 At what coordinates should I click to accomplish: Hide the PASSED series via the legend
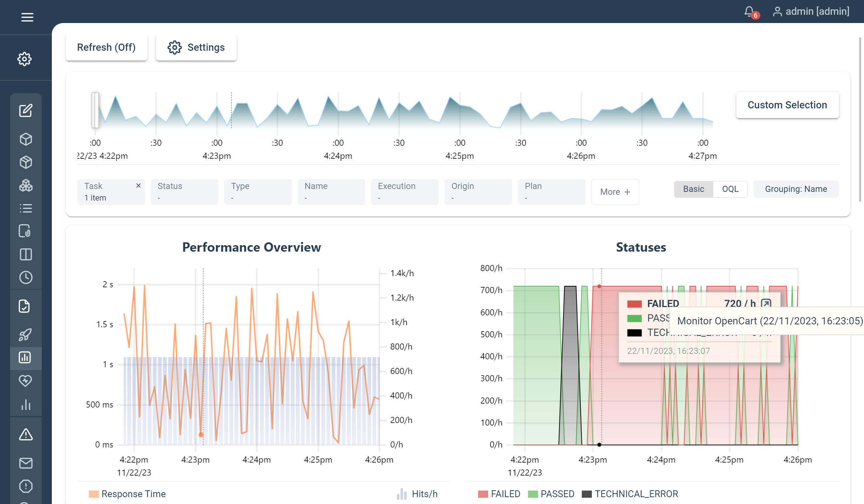[x=551, y=494]
